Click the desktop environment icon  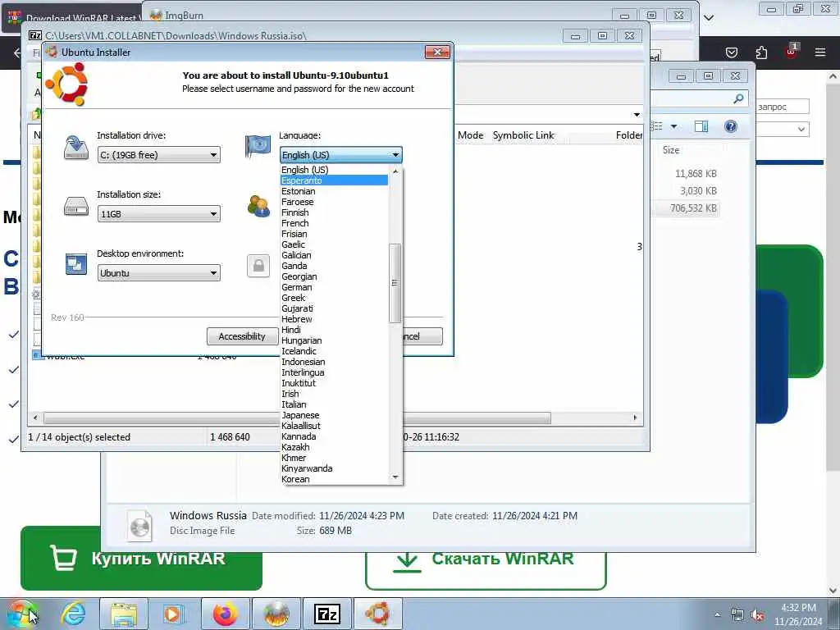[76, 264]
